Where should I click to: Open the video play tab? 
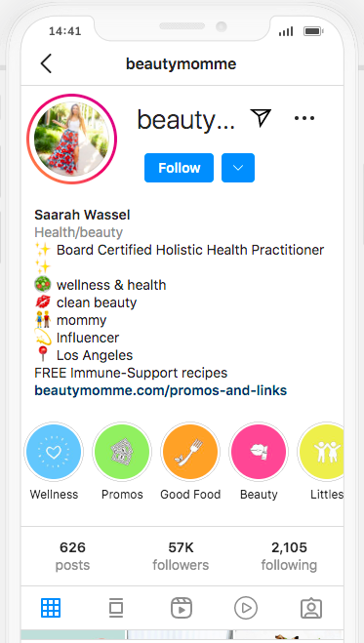pyautogui.click(x=246, y=608)
